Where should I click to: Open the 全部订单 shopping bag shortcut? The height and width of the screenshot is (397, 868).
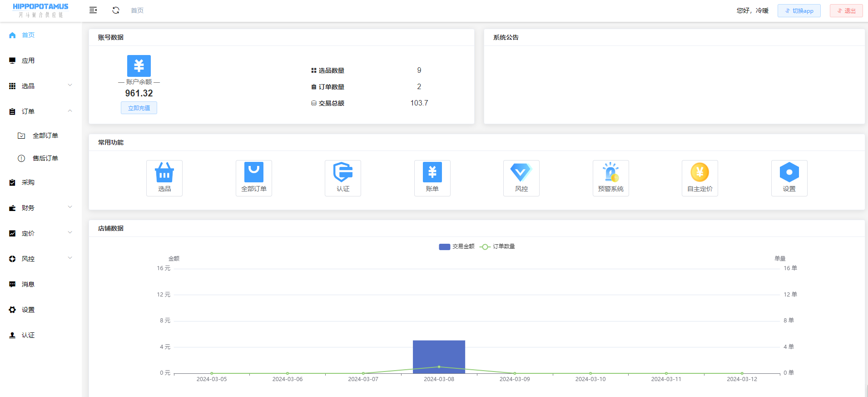coord(254,178)
